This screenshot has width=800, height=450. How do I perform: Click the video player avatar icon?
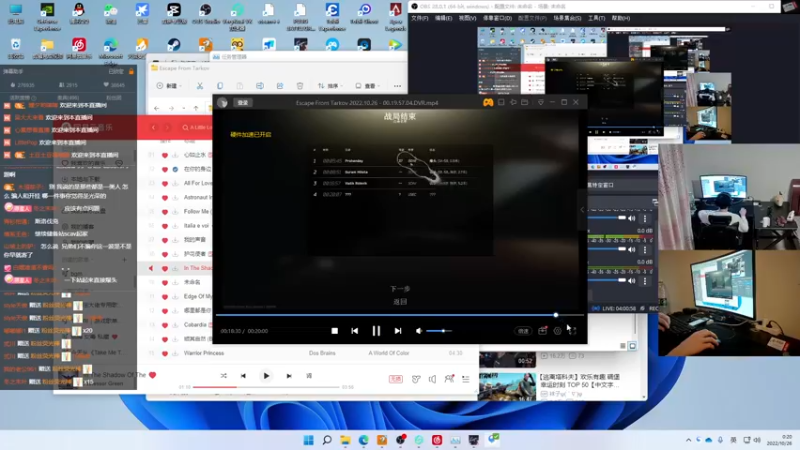222,103
